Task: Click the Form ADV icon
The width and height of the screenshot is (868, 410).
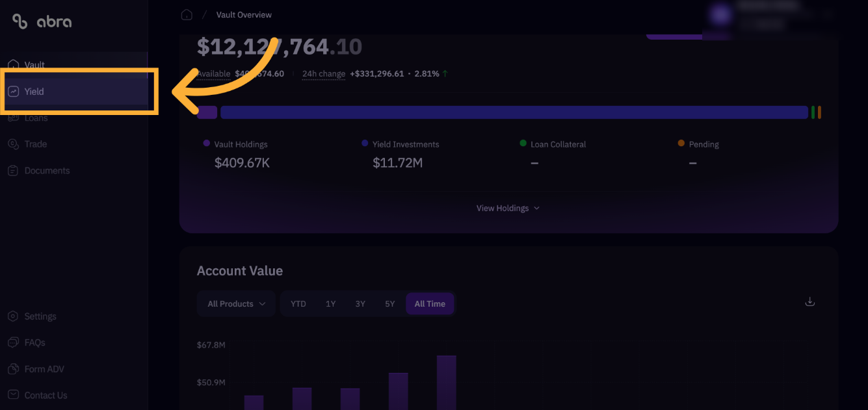Action: (13, 369)
